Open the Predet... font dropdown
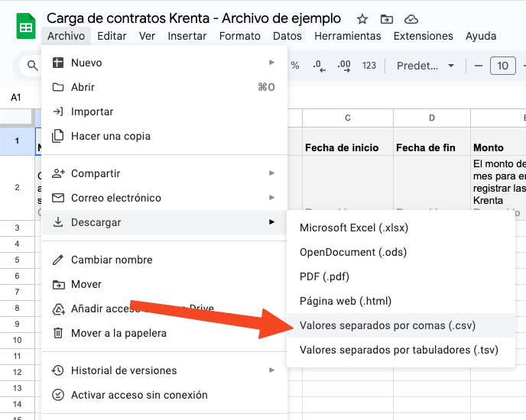This screenshot has height=420, width=526. click(425, 66)
